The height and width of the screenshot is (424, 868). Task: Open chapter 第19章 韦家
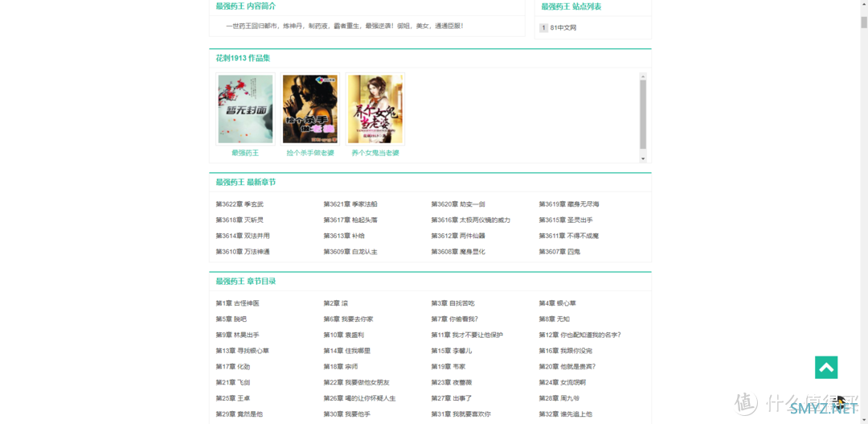click(x=449, y=367)
